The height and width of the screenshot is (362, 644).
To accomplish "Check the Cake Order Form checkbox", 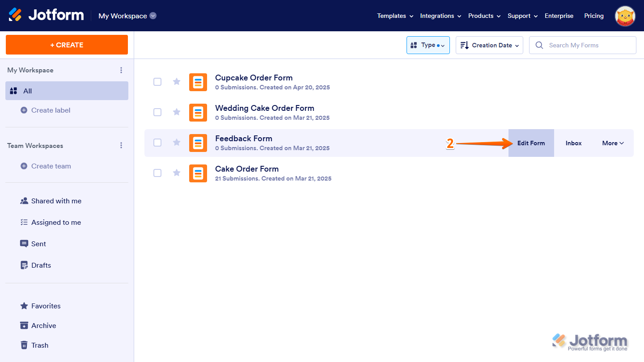I will click(157, 173).
